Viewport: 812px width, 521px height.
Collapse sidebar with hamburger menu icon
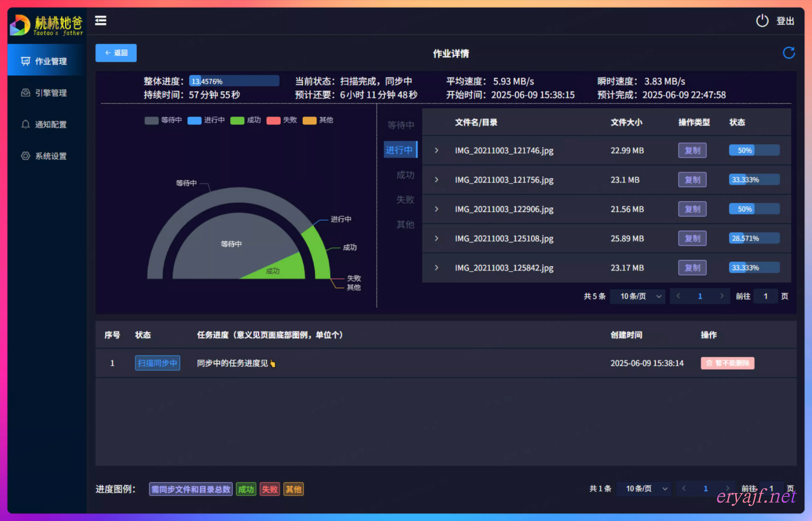click(101, 21)
